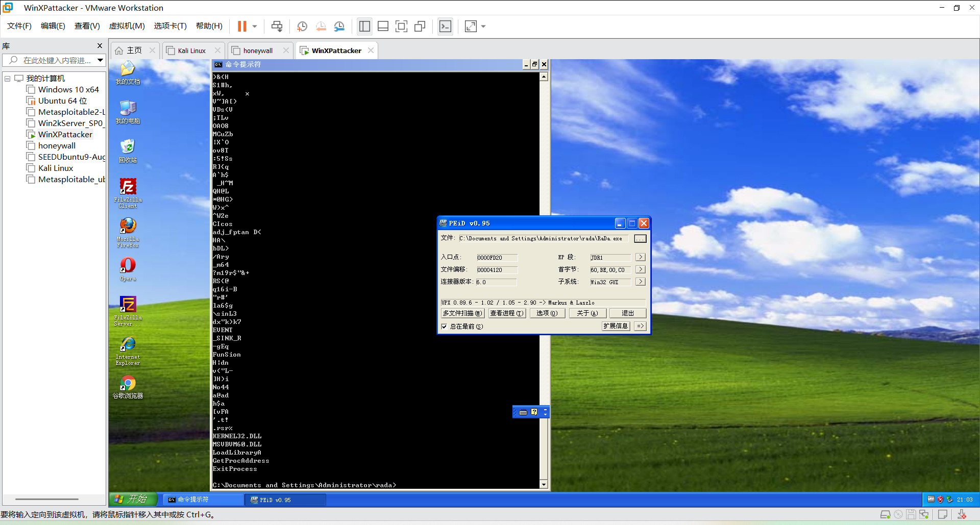Revert the VM to its previous snapshot
Screen dimensions: 980x525
pyautogui.click(x=321, y=26)
